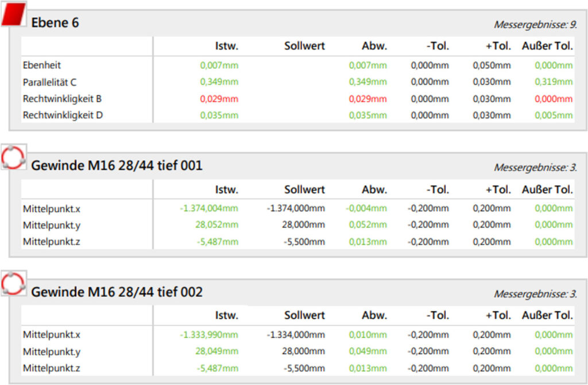The width and height of the screenshot is (588, 385).
Task: Click the circle icon beside Gewinde tief 002
Action: tap(14, 283)
